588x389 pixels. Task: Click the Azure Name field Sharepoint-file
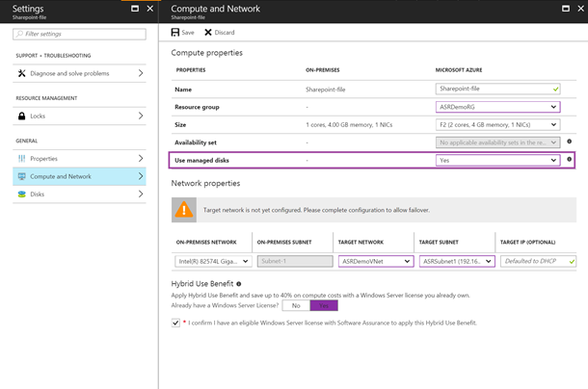pos(498,89)
